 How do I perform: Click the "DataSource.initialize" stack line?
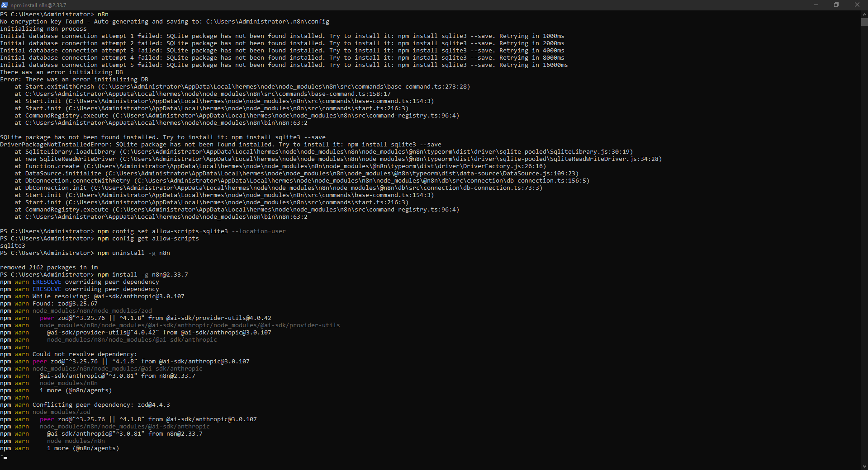click(297, 174)
